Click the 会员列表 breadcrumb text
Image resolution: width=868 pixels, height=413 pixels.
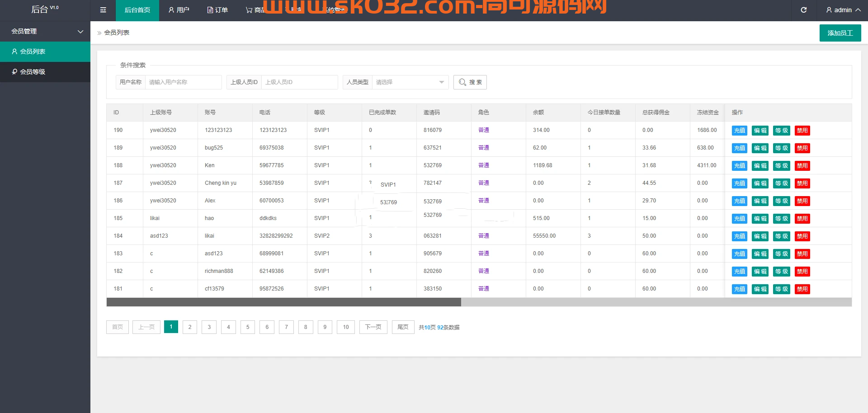[x=117, y=33]
